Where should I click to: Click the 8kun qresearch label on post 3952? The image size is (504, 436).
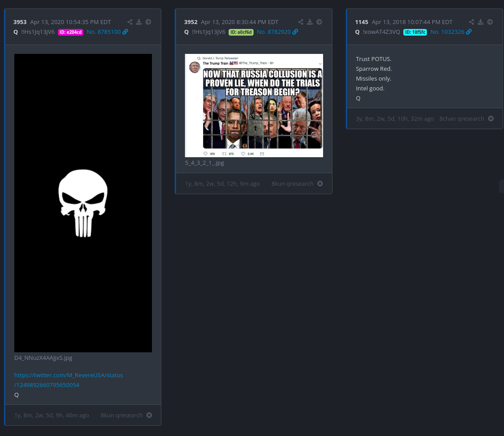coord(292,183)
